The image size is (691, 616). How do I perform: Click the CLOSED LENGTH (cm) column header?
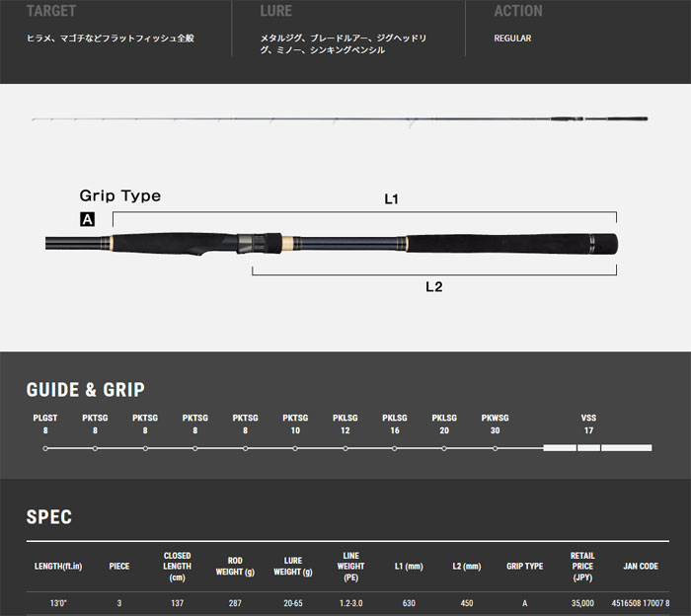[x=177, y=567]
